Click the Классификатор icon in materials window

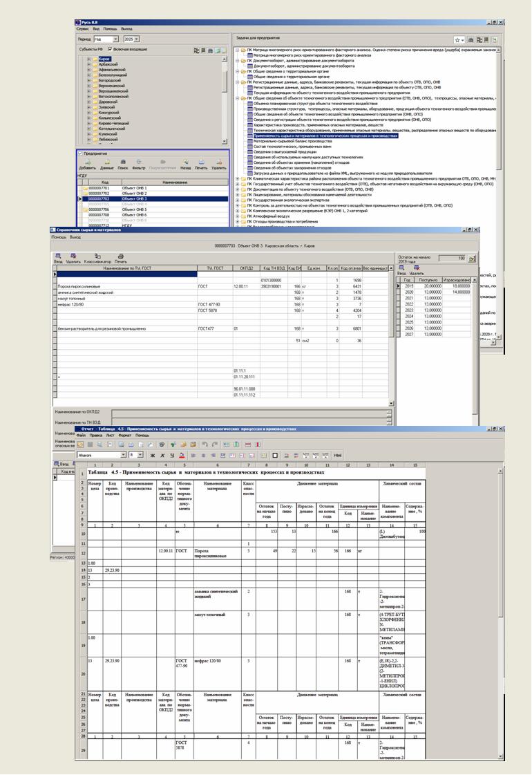pyautogui.click(x=97, y=256)
